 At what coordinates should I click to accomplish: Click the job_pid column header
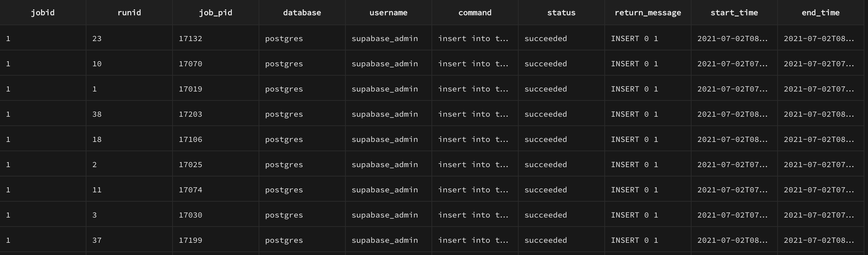coord(215,13)
